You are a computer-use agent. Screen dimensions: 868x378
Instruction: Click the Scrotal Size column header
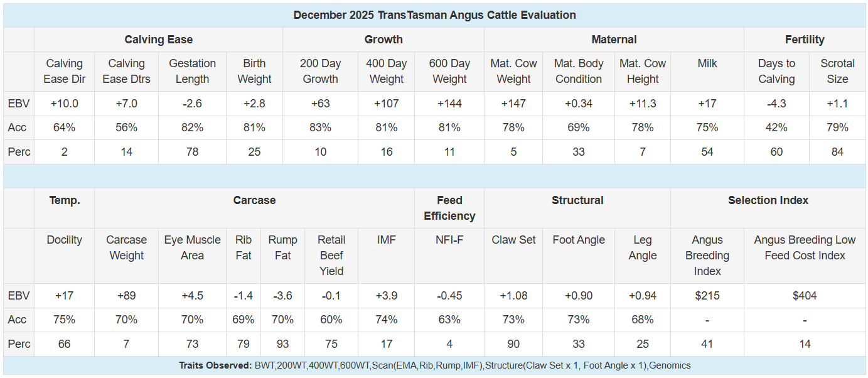[x=837, y=72]
